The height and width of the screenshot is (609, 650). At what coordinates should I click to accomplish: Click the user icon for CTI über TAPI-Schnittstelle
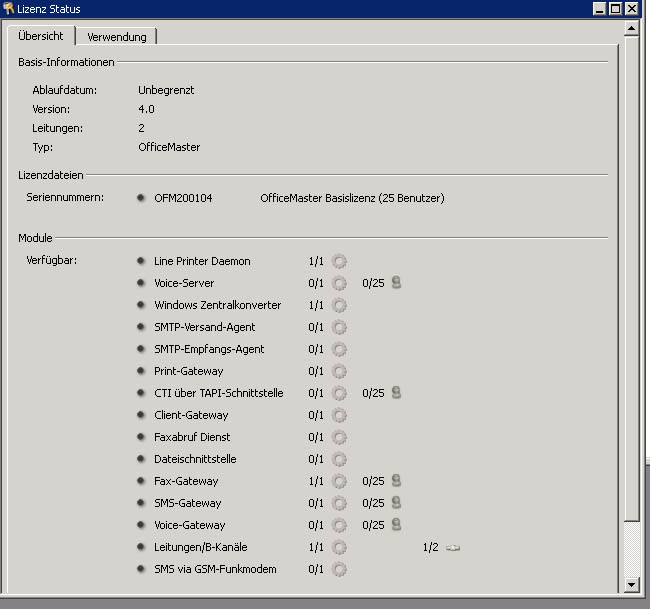[x=396, y=393]
